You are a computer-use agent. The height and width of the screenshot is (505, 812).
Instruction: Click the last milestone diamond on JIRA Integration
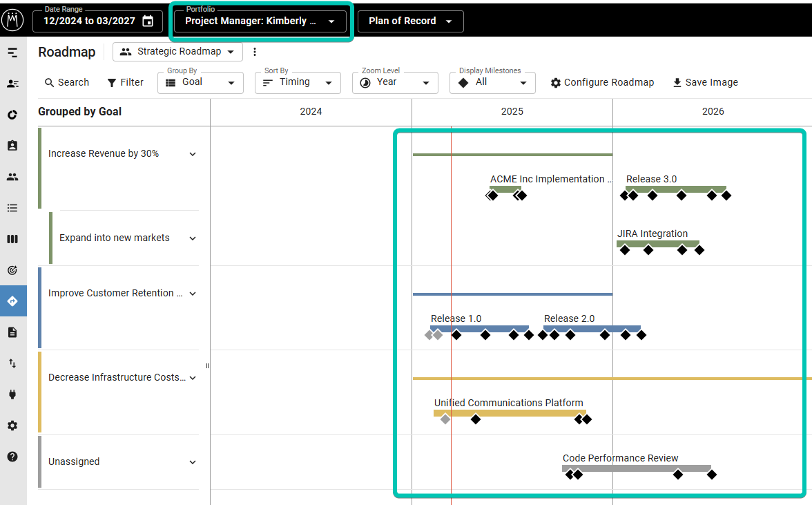(699, 250)
